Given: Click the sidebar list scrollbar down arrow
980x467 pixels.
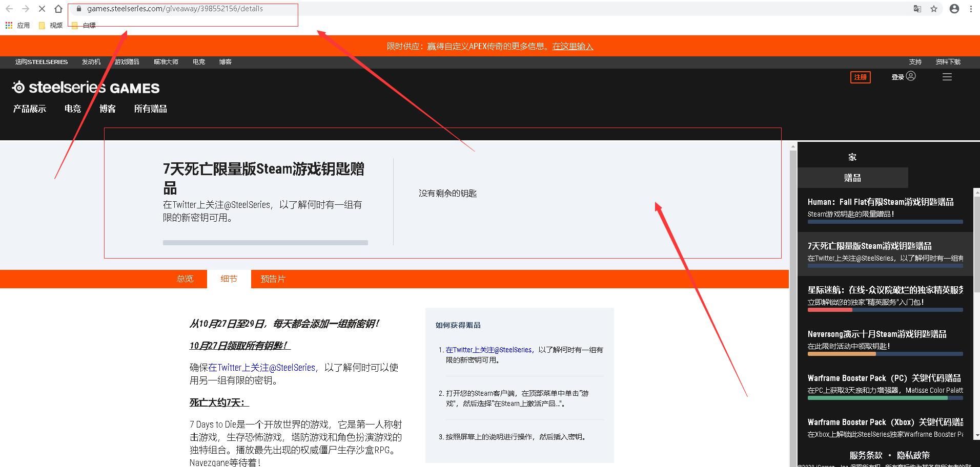Looking at the screenshot, I should [x=977, y=435].
